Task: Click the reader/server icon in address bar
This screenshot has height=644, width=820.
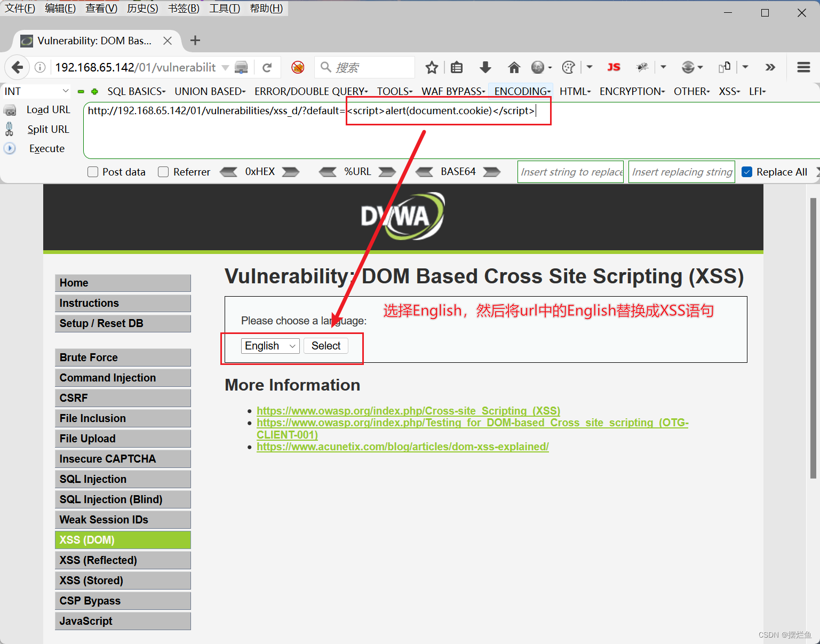Action: pyautogui.click(x=241, y=67)
